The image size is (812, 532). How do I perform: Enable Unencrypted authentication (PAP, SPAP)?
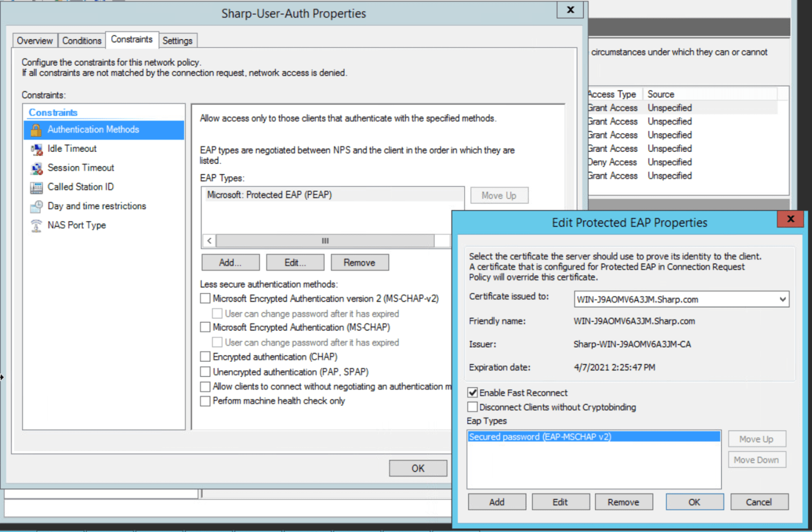click(206, 371)
